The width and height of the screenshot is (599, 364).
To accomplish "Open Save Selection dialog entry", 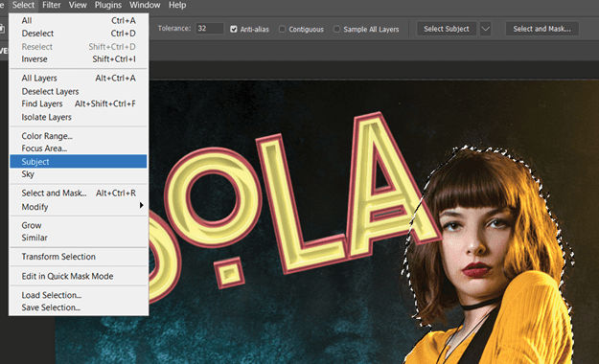I will point(79,307).
